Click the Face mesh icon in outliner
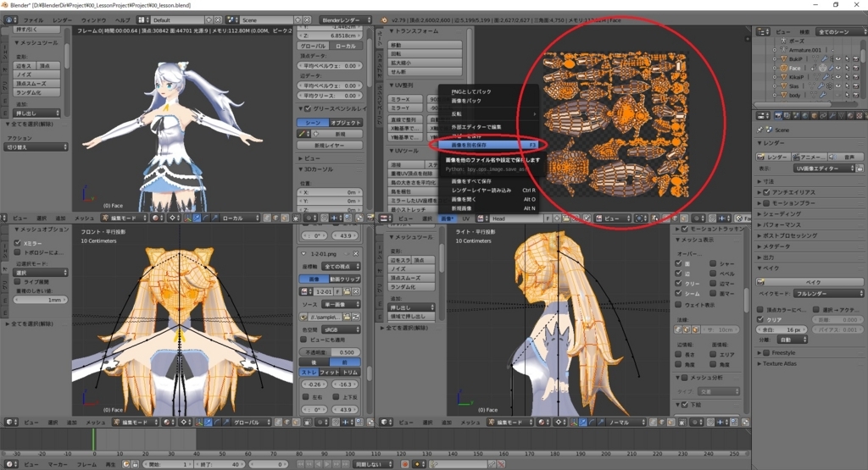 784,68
